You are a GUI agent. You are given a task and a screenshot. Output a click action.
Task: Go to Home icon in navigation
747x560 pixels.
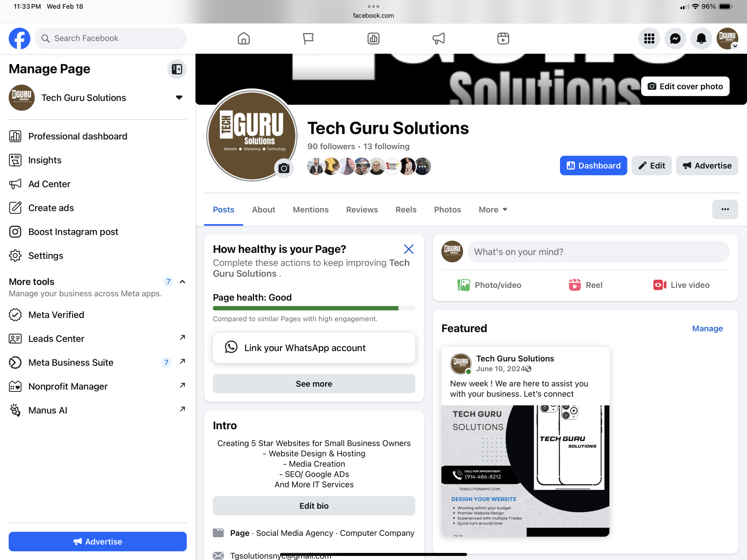click(243, 38)
